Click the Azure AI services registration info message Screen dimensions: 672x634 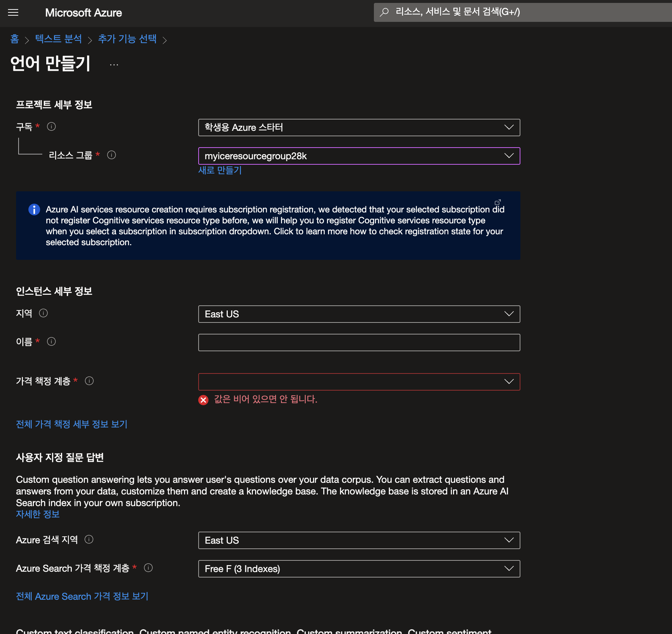pyautogui.click(x=275, y=226)
